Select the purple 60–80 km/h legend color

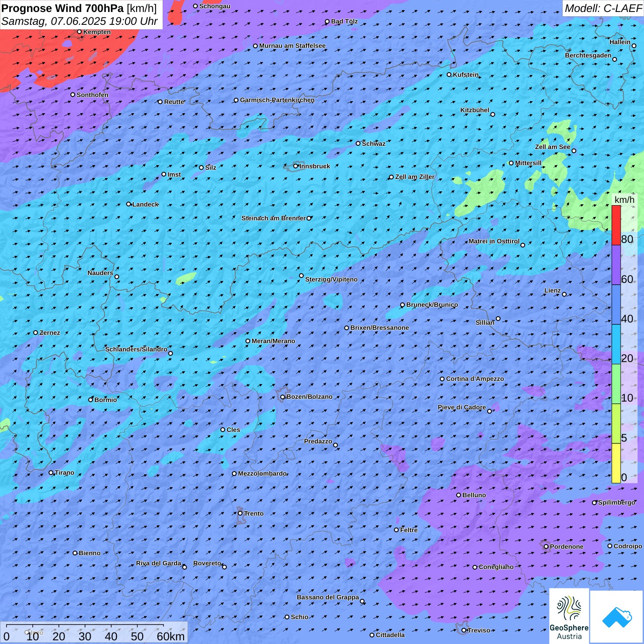click(x=616, y=265)
